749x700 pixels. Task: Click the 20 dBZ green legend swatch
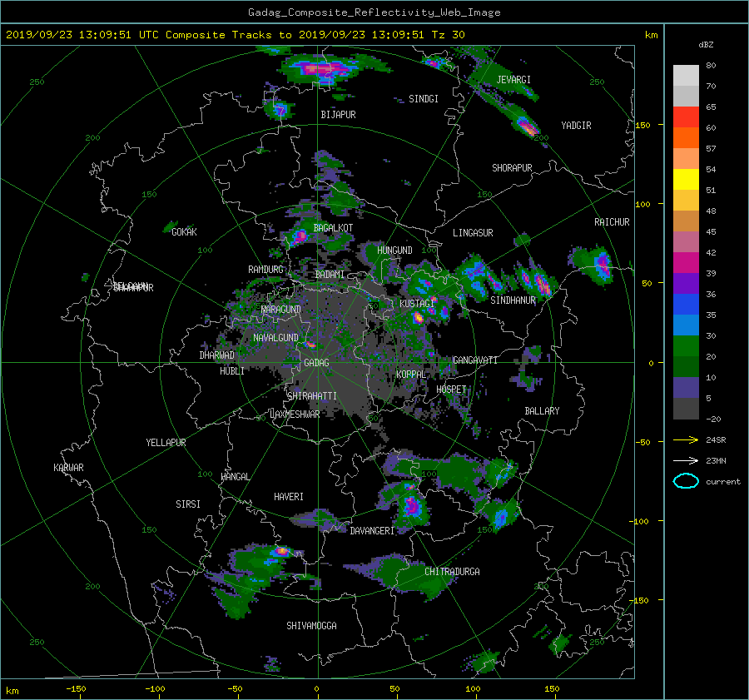click(x=686, y=345)
